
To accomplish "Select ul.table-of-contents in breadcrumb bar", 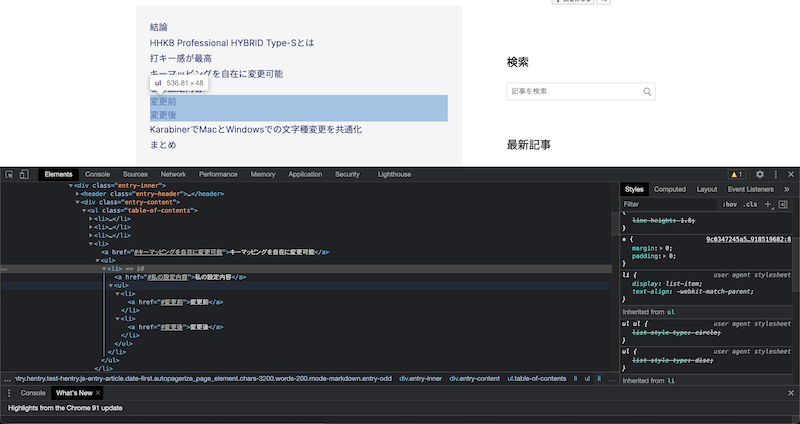I will (537, 379).
